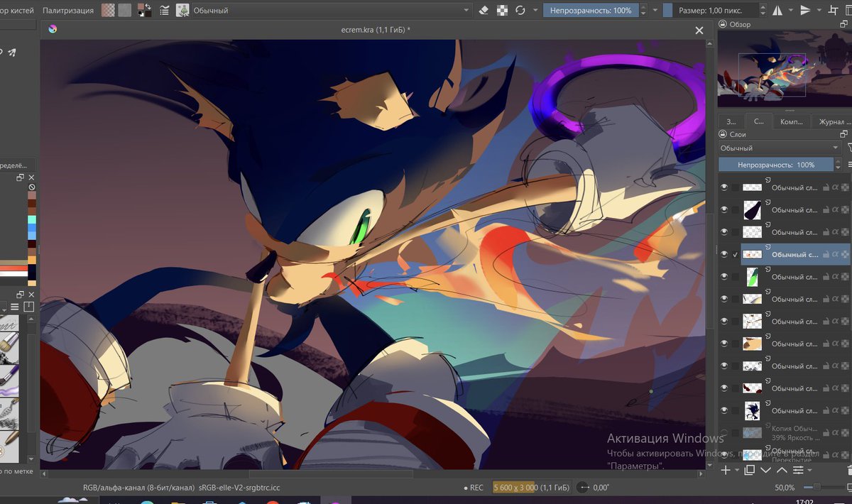Move the layer up with the arrow icon
This screenshot has height=504, width=852.
[782, 470]
